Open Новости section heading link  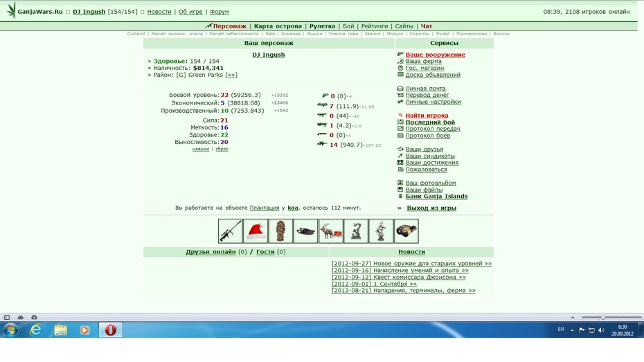pyautogui.click(x=411, y=252)
